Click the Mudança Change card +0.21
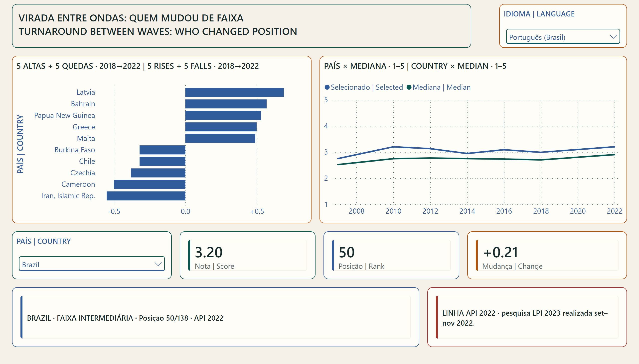 click(x=547, y=255)
